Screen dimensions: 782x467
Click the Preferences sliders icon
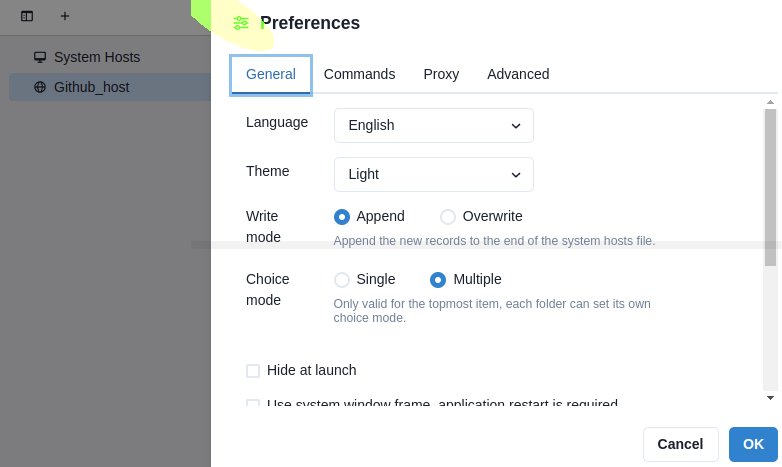click(241, 23)
